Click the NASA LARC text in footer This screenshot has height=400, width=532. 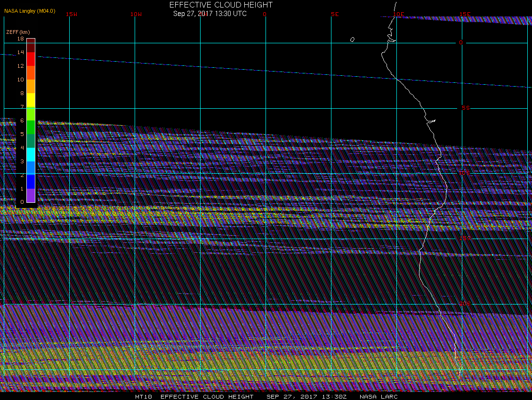coord(379,397)
